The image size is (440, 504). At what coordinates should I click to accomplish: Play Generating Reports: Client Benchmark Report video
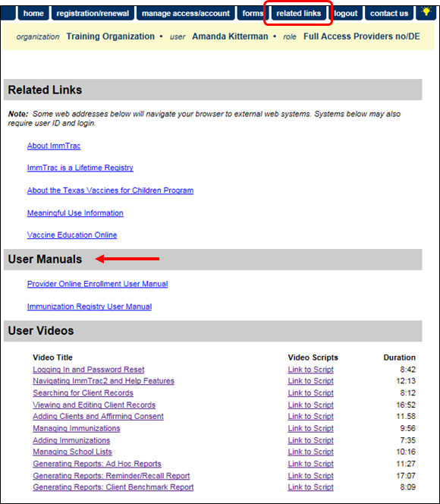point(113,487)
